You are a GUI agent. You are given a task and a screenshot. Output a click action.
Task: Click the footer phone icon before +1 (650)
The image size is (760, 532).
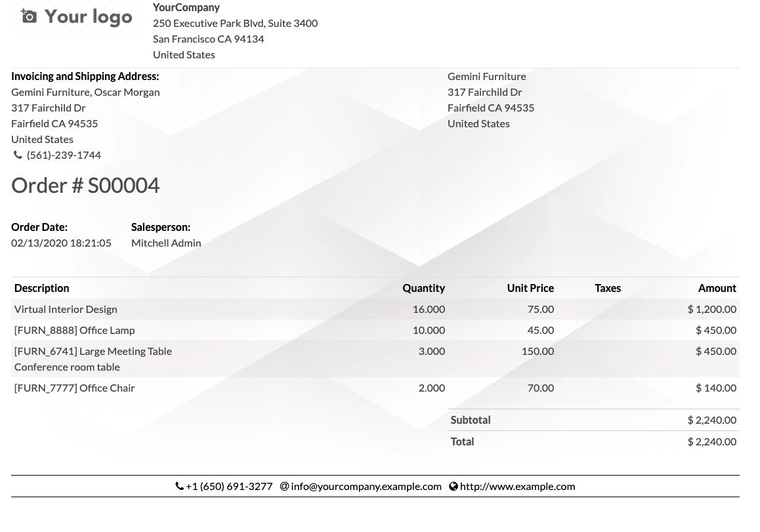(x=179, y=487)
